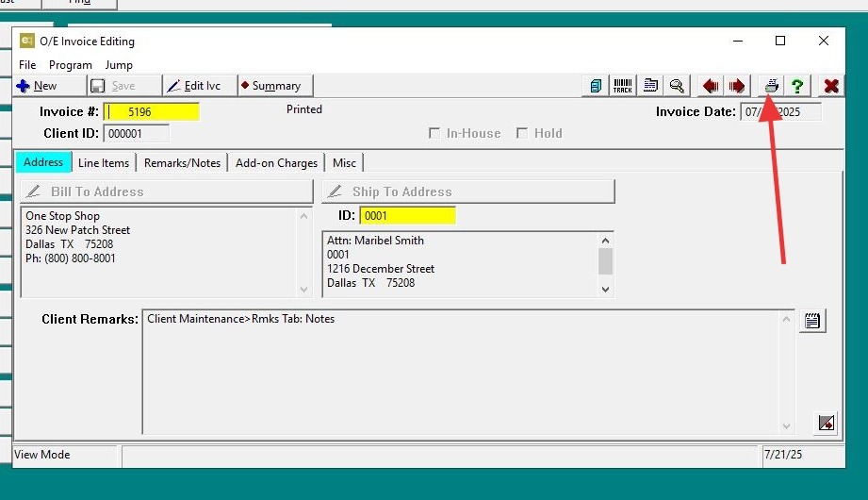Open the Jump menu
Image resolution: width=868 pixels, height=500 pixels.
[x=119, y=65]
